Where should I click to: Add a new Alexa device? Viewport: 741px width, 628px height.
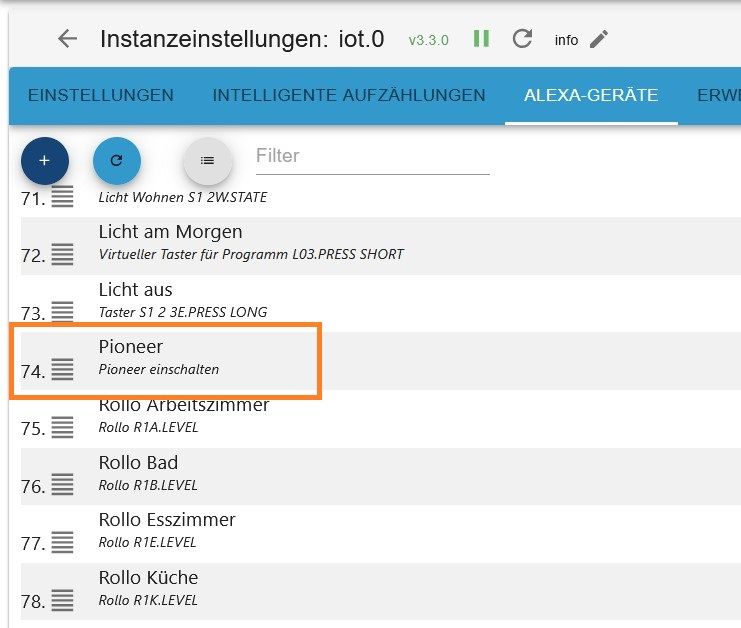click(x=44, y=160)
